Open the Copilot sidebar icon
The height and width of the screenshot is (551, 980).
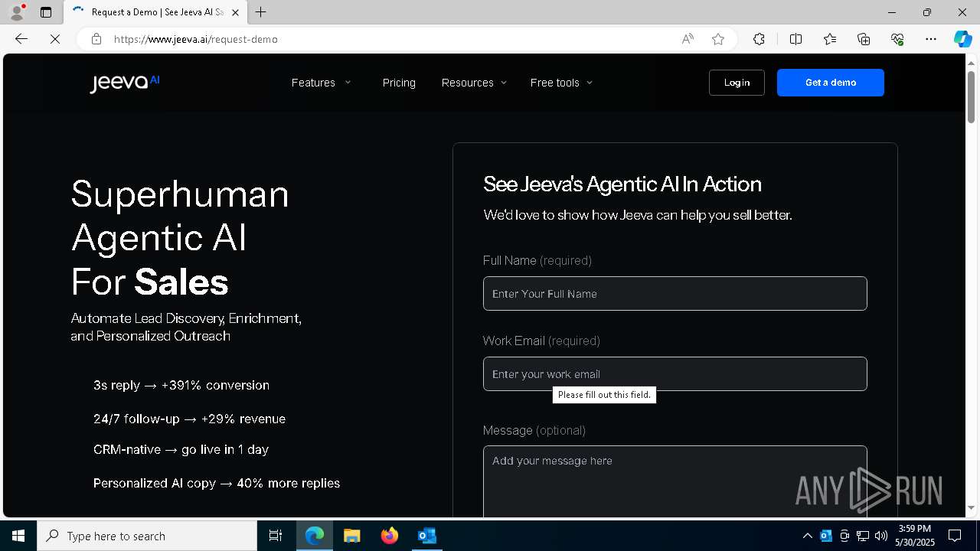962,39
